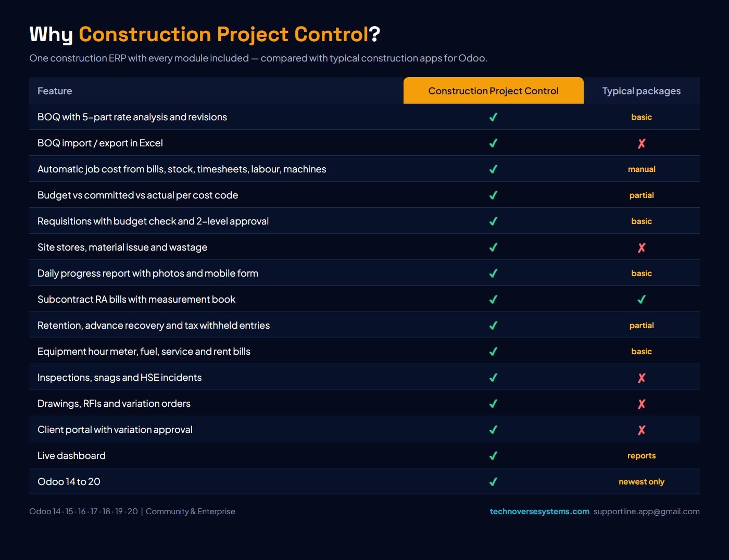Click "basic" in the Daily progress report row
729x560 pixels.
[x=642, y=273]
